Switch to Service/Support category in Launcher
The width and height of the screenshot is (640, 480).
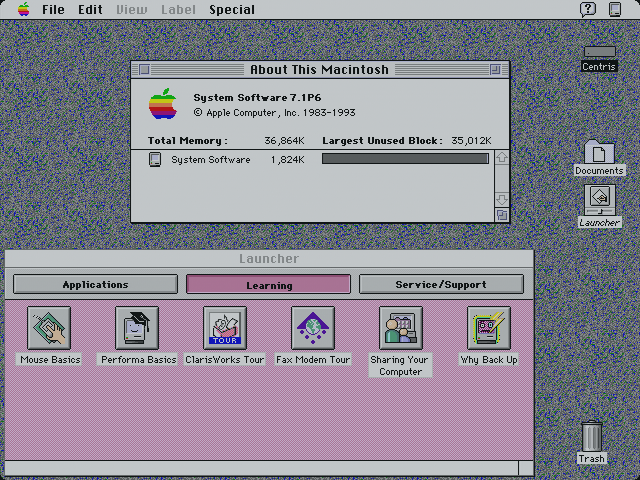(441, 284)
